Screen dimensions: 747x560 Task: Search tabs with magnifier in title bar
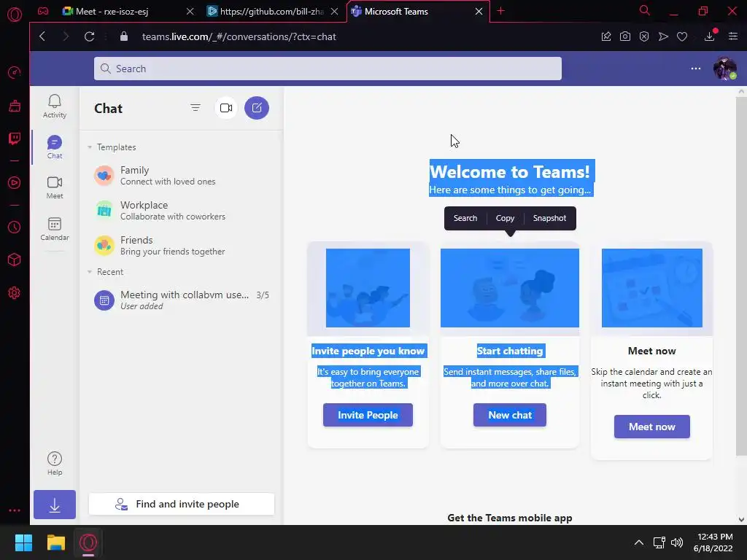pos(644,10)
